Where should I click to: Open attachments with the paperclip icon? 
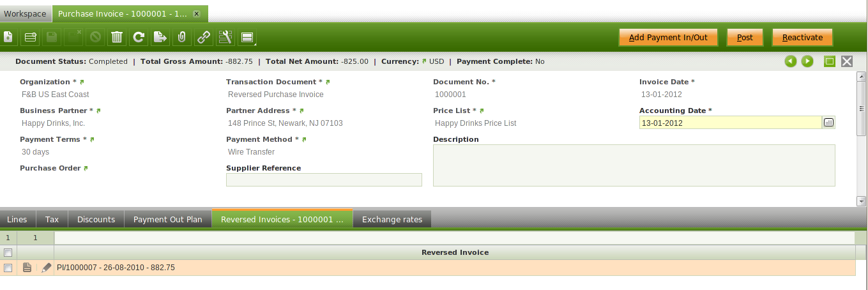[x=181, y=38]
